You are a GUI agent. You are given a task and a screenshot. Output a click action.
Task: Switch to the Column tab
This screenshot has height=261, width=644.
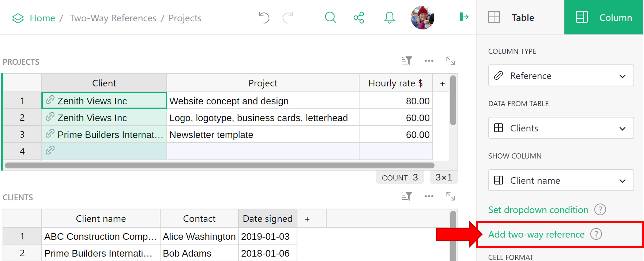604,18
